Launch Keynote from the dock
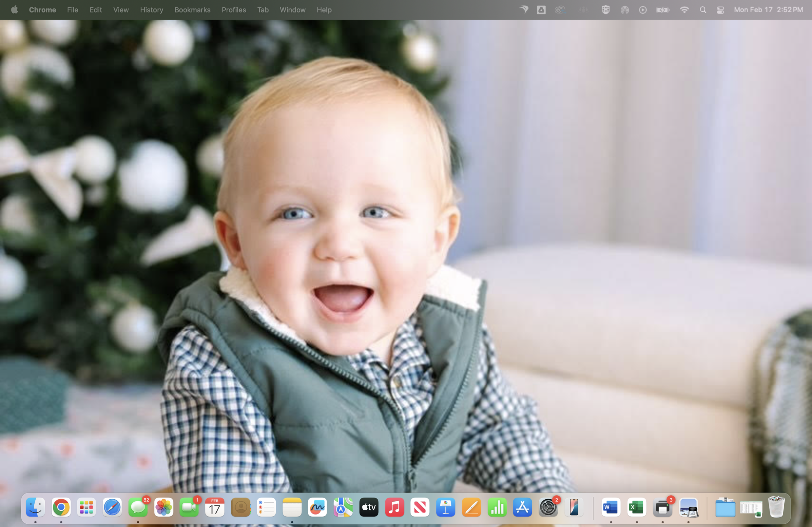 click(446, 507)
